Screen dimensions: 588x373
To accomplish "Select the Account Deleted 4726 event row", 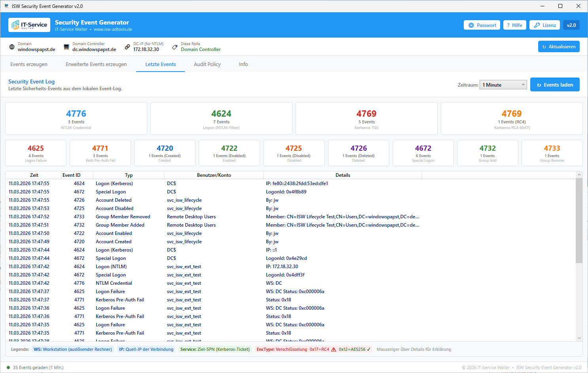I will [114, 200].
